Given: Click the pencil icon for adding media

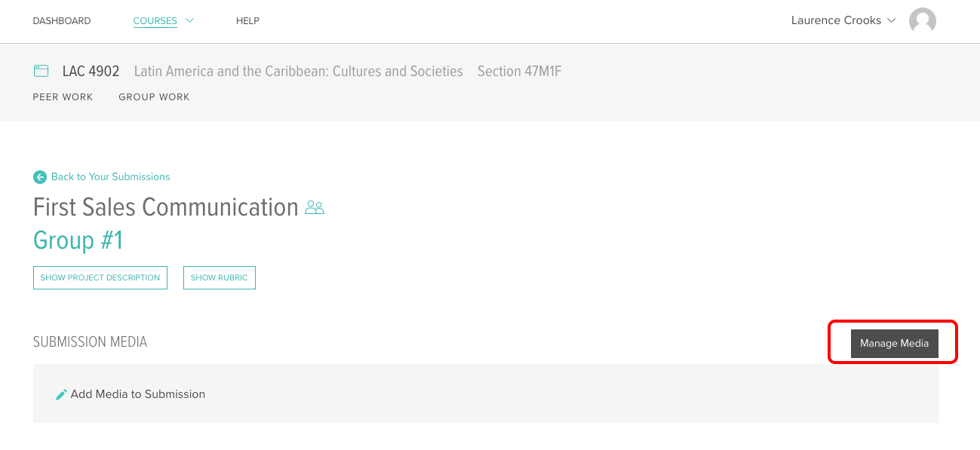Looking at the screenshot, I should click(x=61, y=394).
